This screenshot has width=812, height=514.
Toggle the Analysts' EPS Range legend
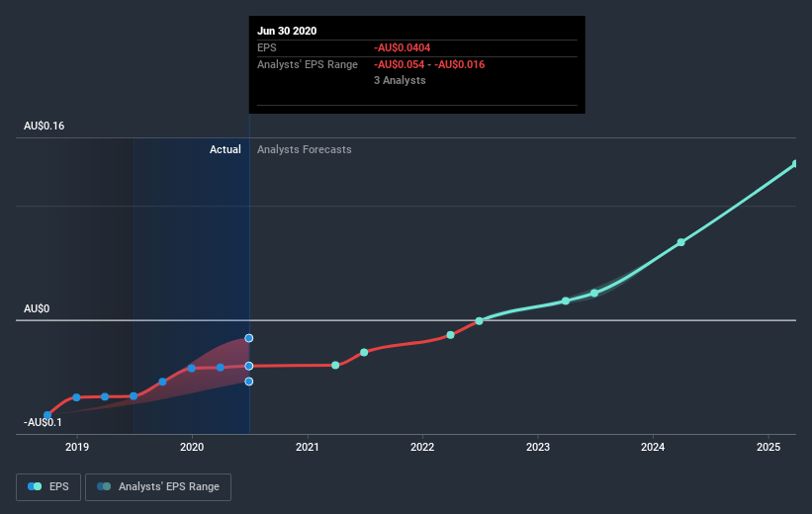(x=158, y=486)
